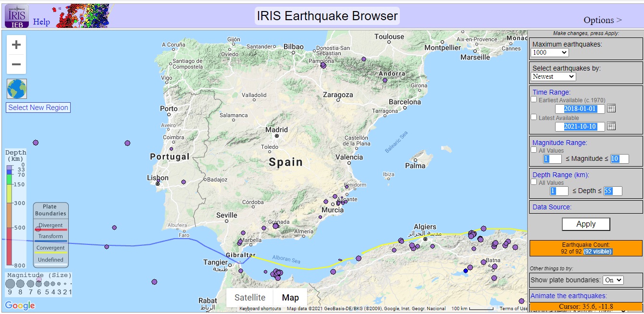Open the Data Source link

[x=552, y=207]
